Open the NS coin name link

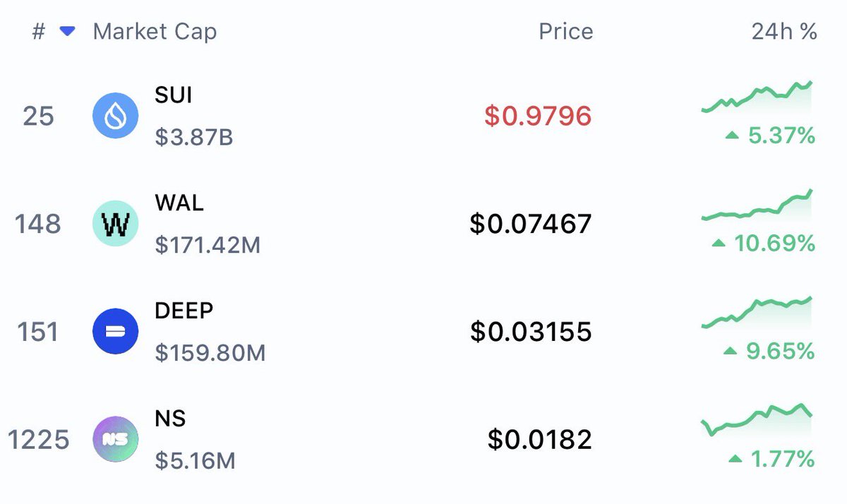170,419
